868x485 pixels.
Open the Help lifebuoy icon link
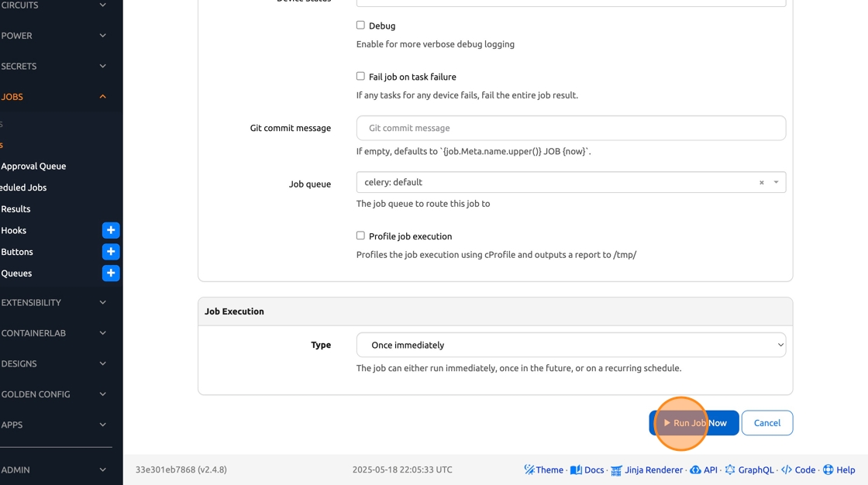coord(828,470)
